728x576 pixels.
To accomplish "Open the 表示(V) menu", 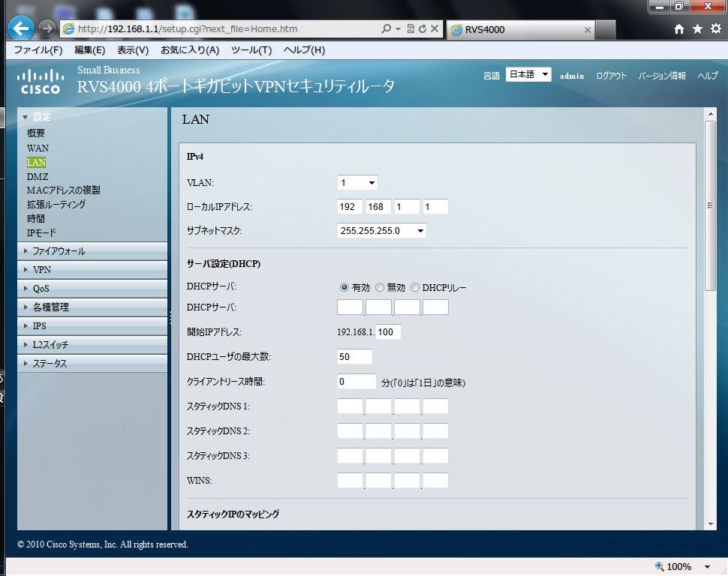I will click(x=133, y=50).
